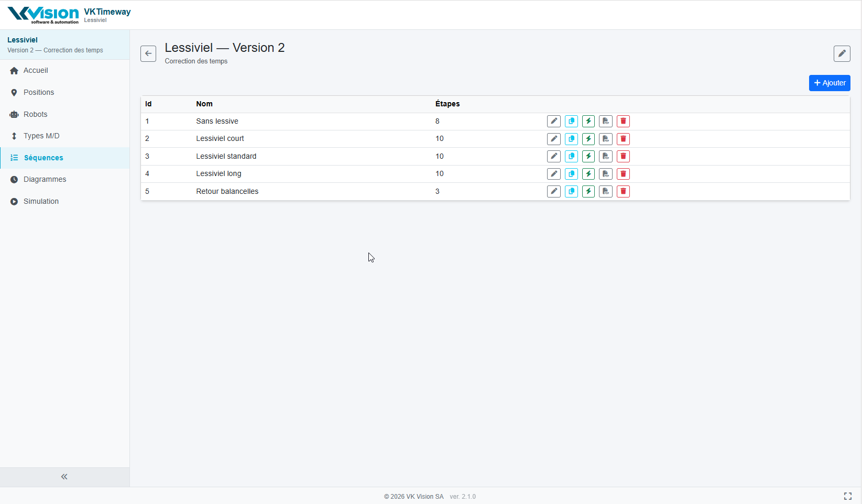This screenshot has width=862, height=504.
Task: Click lightning bolt icon for Lessiviel standard
Action: pos(588,156)
